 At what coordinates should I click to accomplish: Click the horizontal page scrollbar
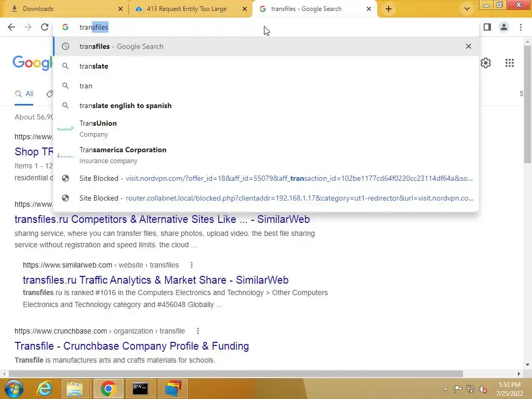tap(235, 374)
